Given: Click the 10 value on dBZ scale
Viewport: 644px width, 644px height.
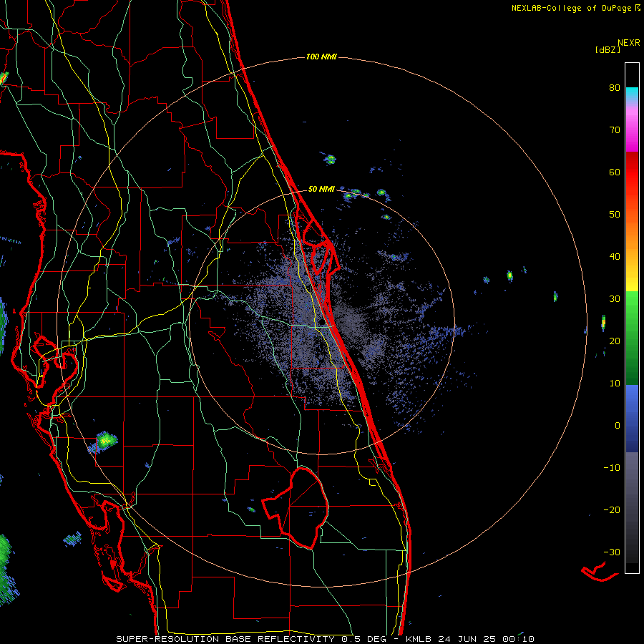Looking at the screenshot, I should 615,384.
